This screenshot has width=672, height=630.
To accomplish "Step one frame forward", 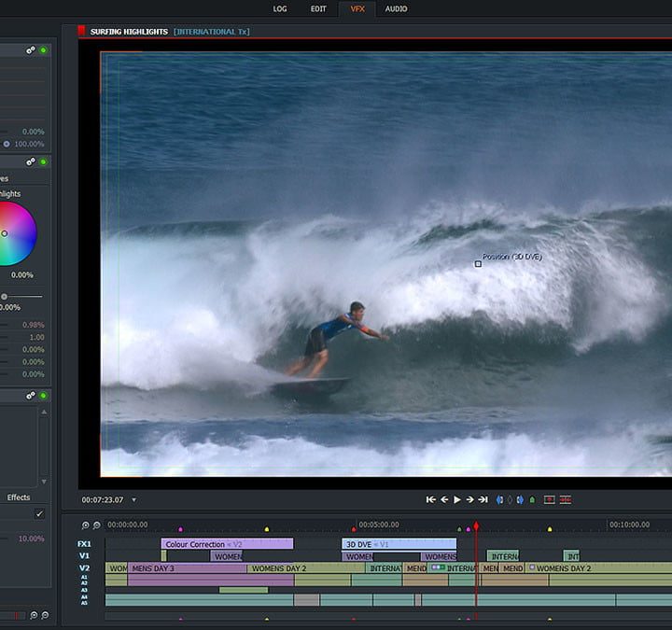I will [469, 500].
